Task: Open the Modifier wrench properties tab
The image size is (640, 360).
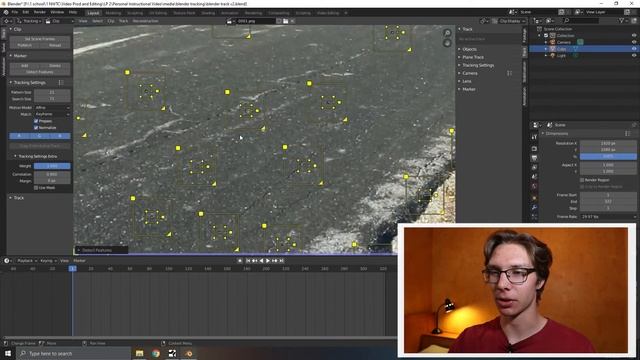Action: click(x=534, y=207)
